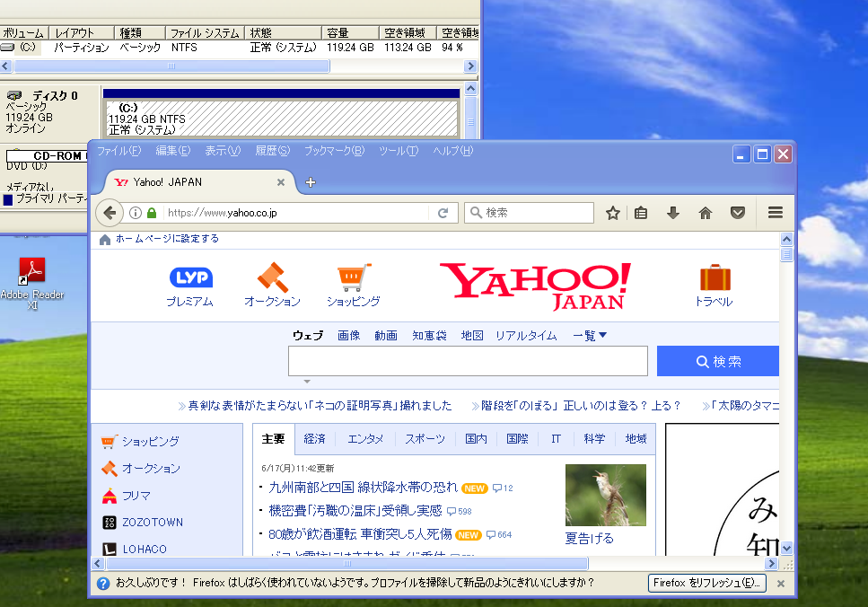This screenshot has width=868, height=607.
Task: Open the Firefox hamburger menu
Action: pyautogui.click(x=776, y=212)
